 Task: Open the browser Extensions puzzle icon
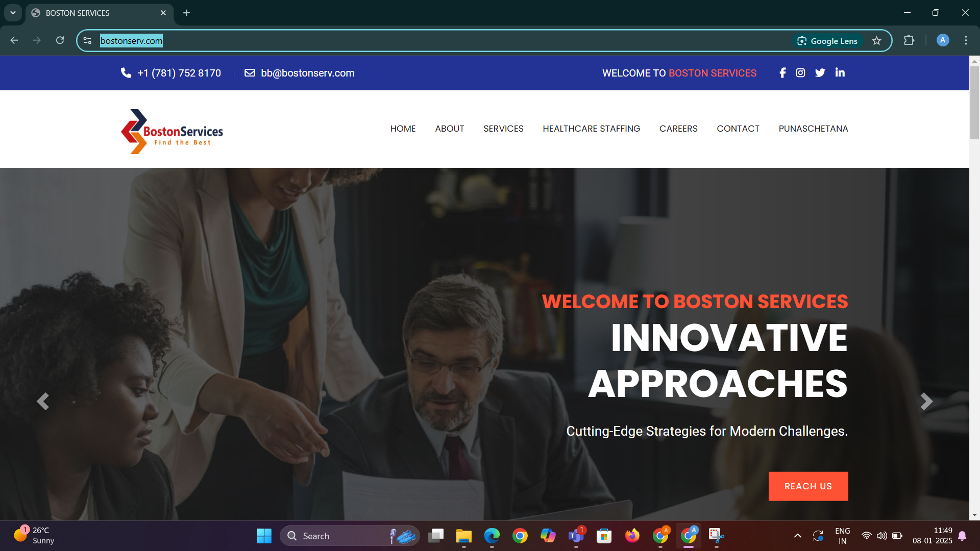[909, 40]
